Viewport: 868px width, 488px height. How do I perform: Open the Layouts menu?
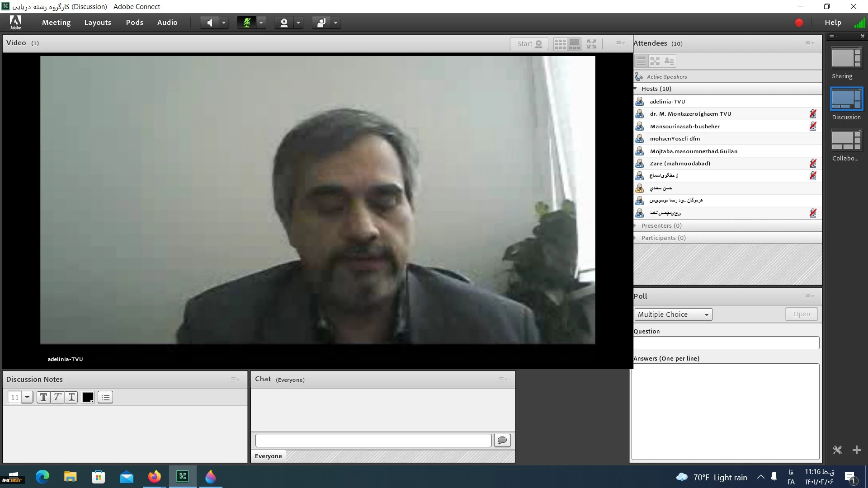point(98,23)
